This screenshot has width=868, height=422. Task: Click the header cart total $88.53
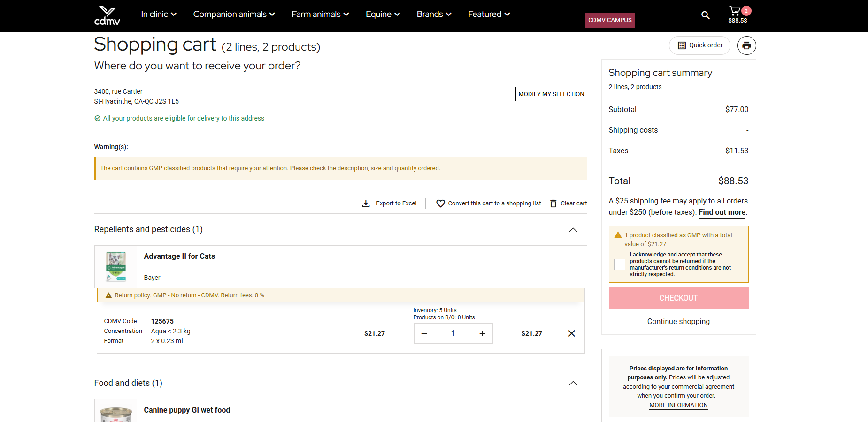click(x=737, y=21)
